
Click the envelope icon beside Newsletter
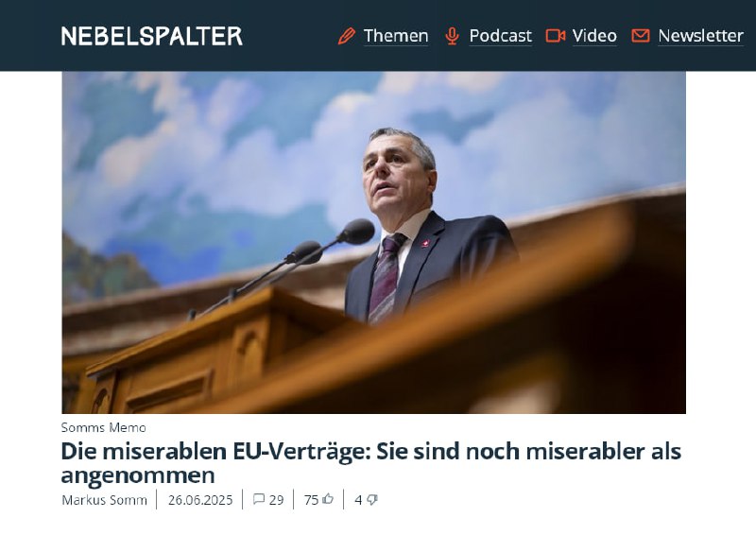[x=641, y=36]
